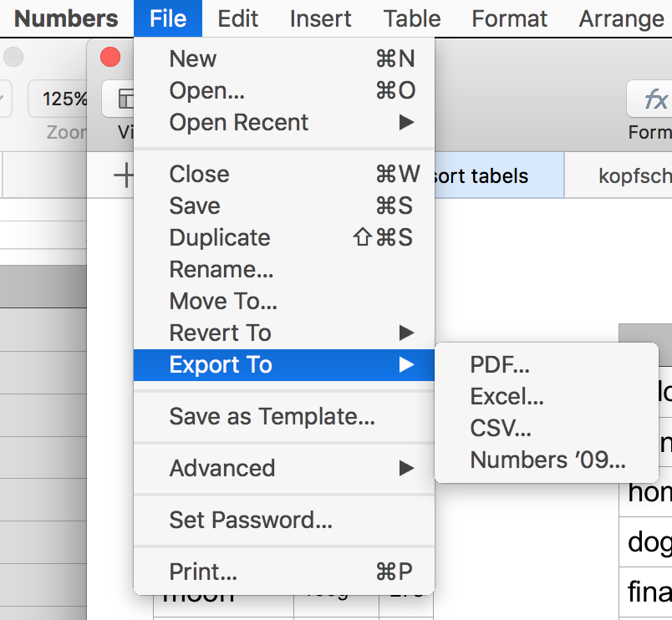Choose New from the File menu

pyautogui.click(x=193, y=59)
